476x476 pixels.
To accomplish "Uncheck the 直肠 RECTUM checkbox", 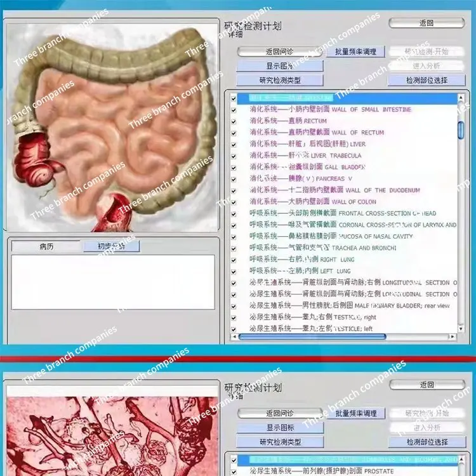I will click(234, 122).
